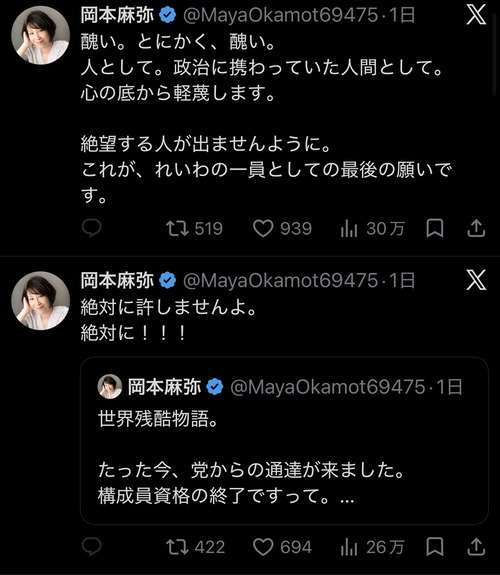Open X logo on first tweet

[x=476, y=15]
